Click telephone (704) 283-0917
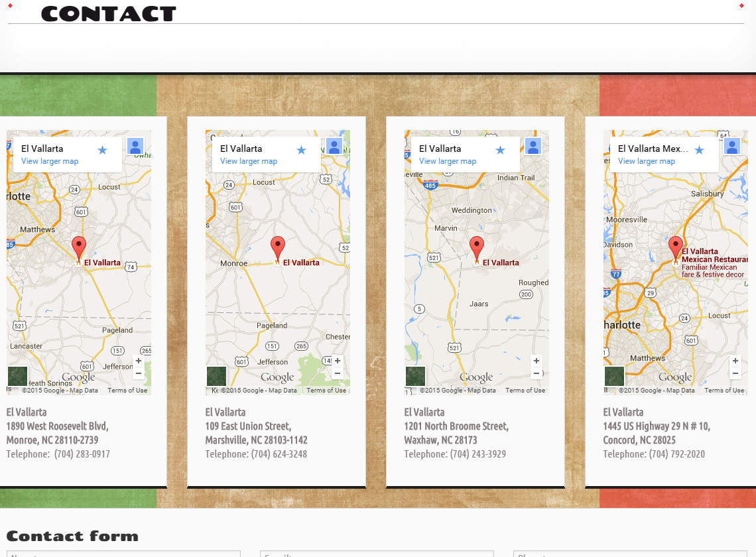The width and height of the screenshot is (756, 557). pos(82,454)
